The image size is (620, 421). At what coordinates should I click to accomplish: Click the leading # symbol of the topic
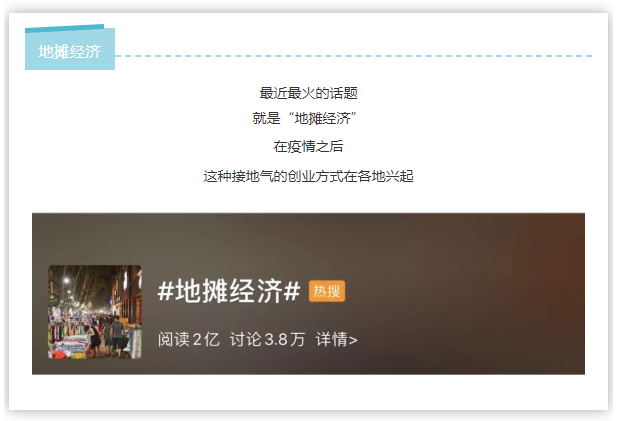coord(166,292)
